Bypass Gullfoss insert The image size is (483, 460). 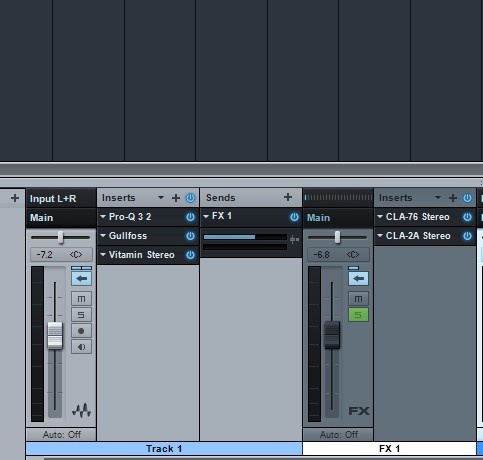[190, 236]
